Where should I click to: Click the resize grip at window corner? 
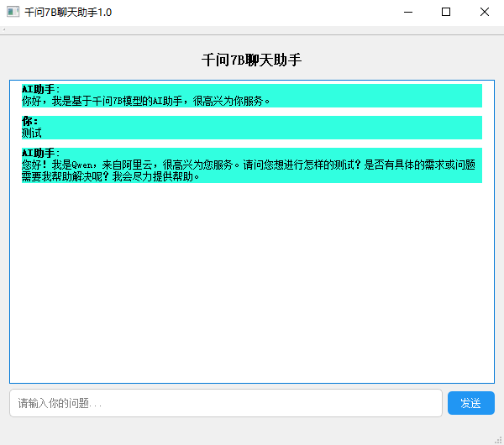tap(499, 440)
